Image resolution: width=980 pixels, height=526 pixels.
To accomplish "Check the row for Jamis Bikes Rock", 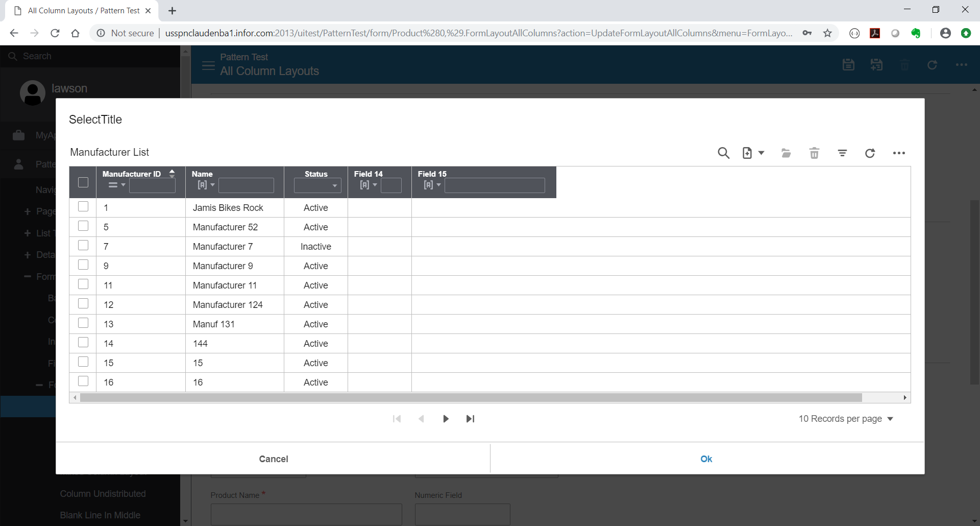I will point(83,207).
